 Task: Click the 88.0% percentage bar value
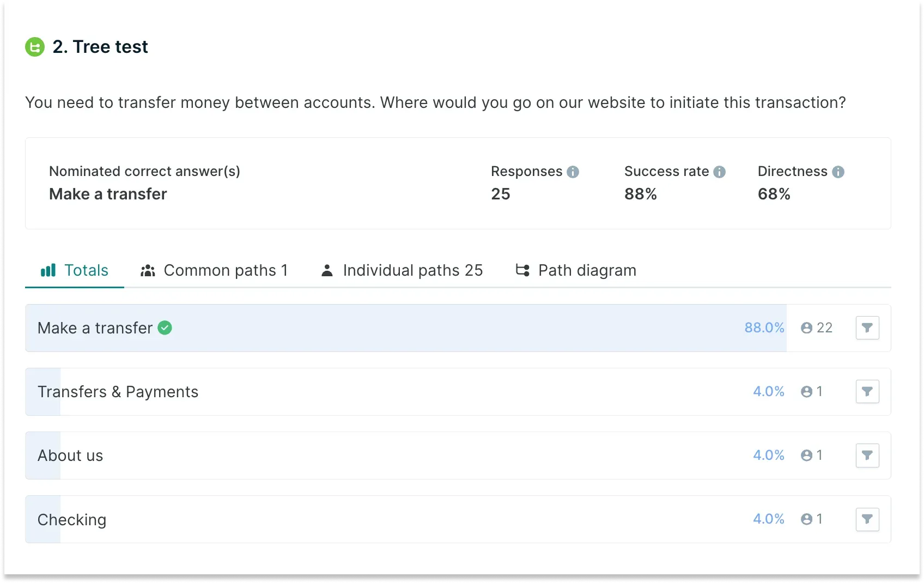click(x=764, y=328)
